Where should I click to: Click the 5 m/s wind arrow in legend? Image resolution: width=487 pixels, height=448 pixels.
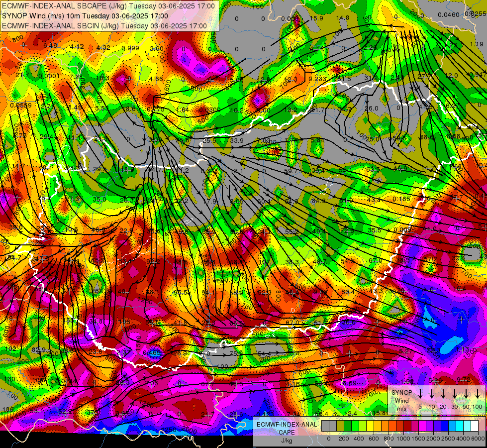[420, 393]
